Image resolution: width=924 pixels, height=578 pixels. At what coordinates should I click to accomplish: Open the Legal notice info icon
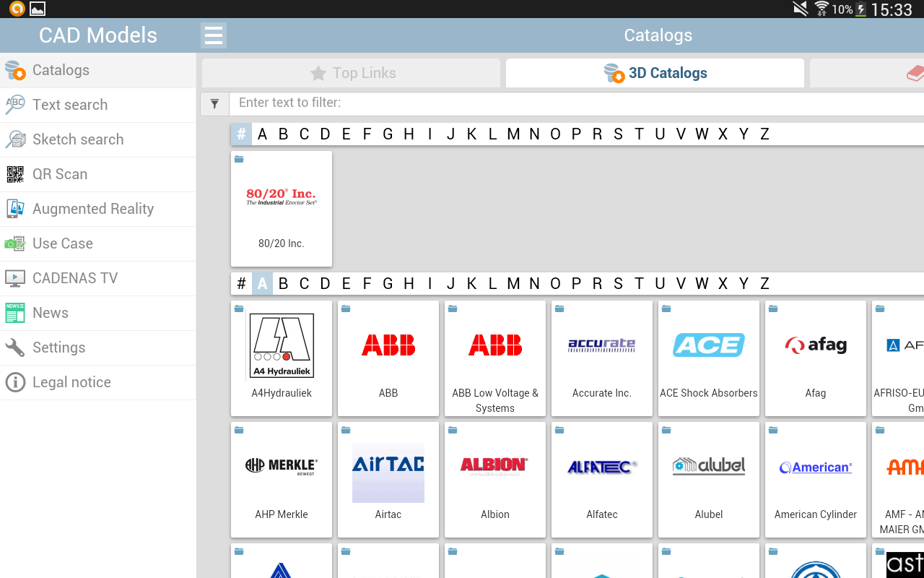pos(15,382)
